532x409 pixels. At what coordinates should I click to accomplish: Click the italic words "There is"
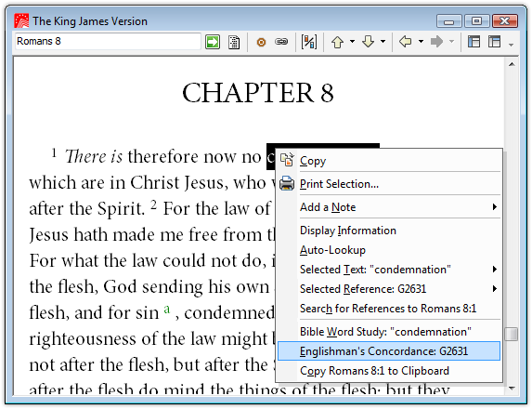94,156
